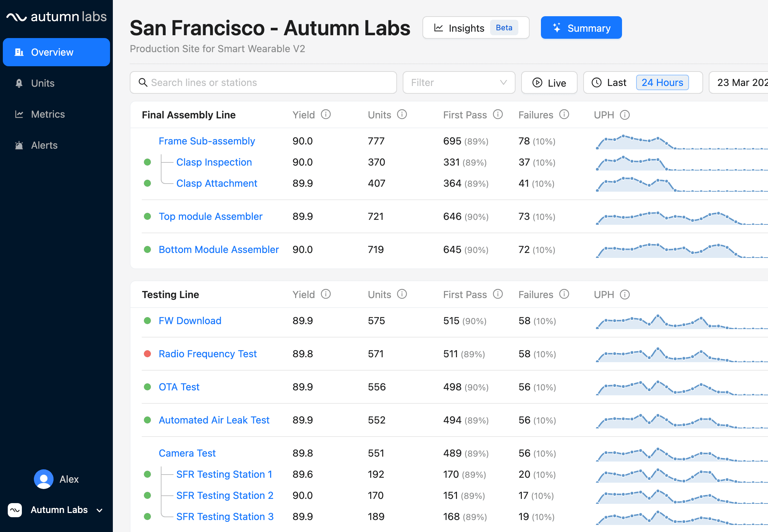Image resolution: width=768 pixels, height=532 pixels.
Task: Click the Units bell icon in sidebar
Action: (x=19, y=83)
